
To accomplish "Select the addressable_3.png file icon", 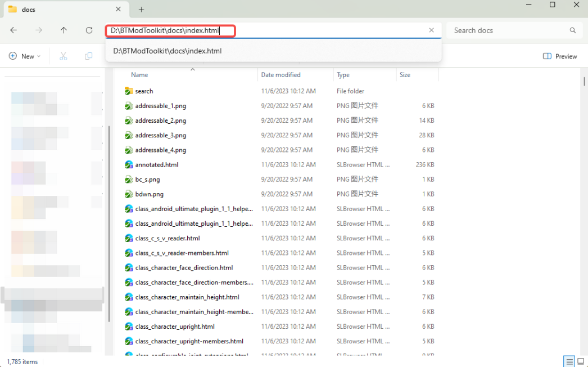I will point(129,135).
